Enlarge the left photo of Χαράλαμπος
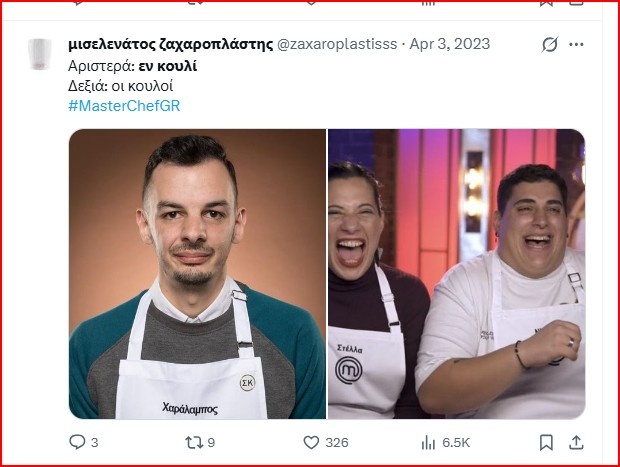Image resolution: width=620 pixels, height=467 pixels. 197,274
